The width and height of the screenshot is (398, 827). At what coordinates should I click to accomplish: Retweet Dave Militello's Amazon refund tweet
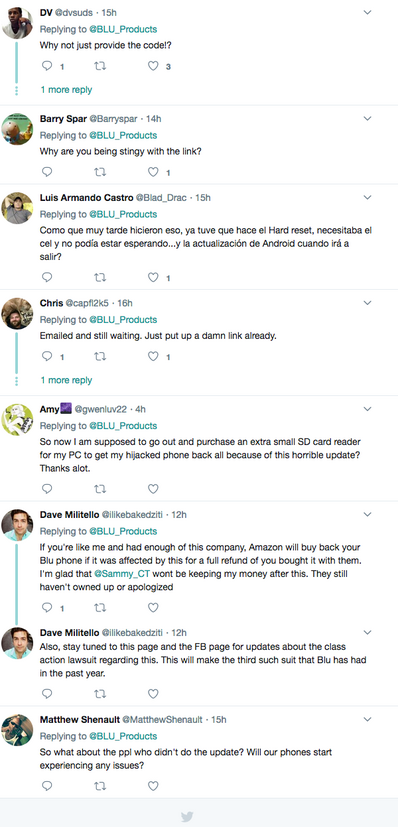tap(100, 608)
